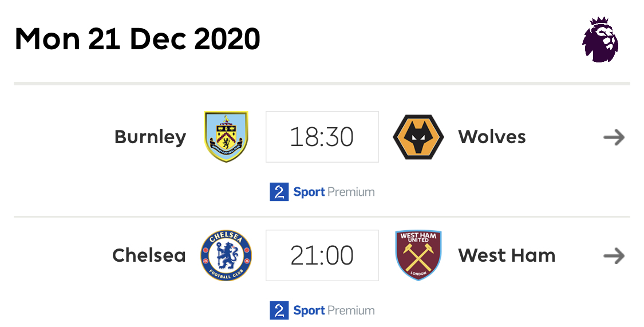
Task: Click the Premier League lion logo
Action: tap(600, 40)
